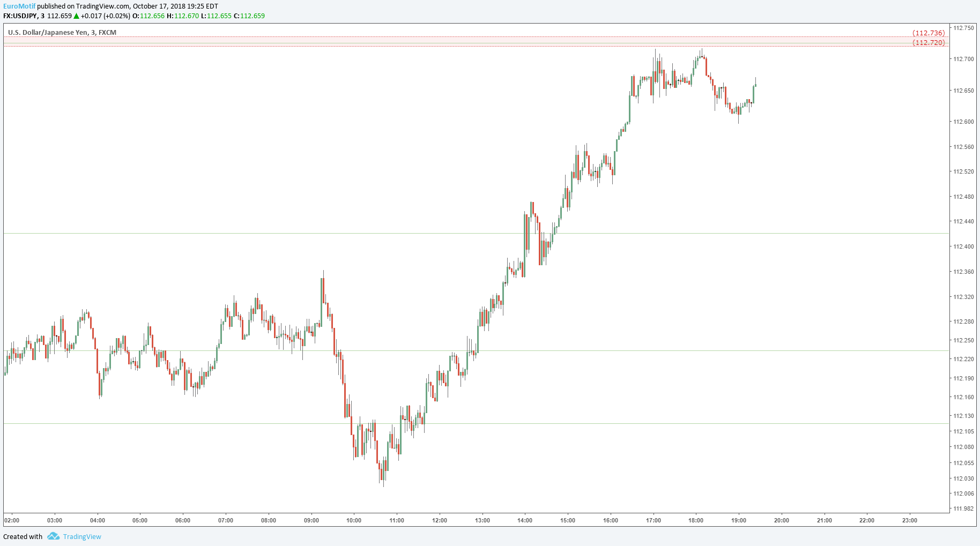Click the 12:00 time axis label
Viewport: 980px width, 546px height.
coord(440,520)
